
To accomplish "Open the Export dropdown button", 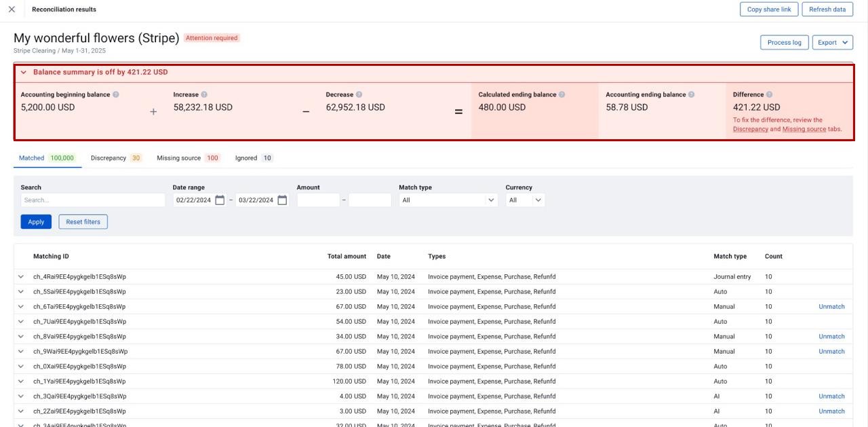I will (832, 42).
